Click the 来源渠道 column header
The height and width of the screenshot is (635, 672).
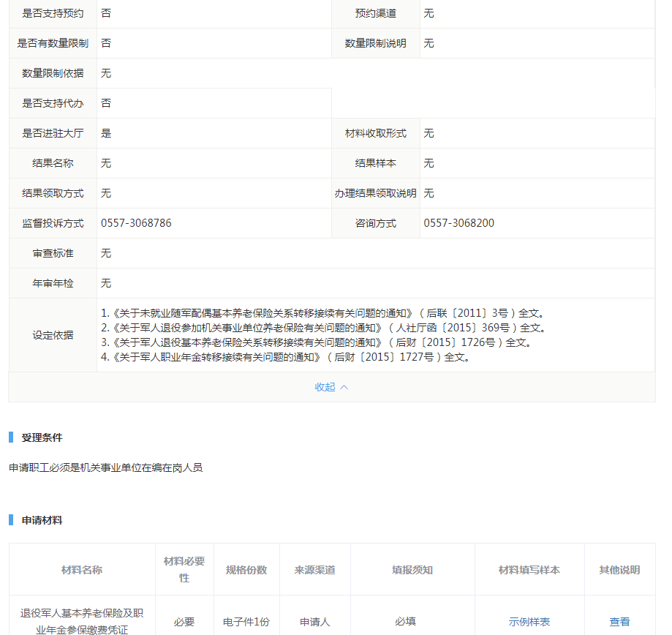click(x=315, y=570)
